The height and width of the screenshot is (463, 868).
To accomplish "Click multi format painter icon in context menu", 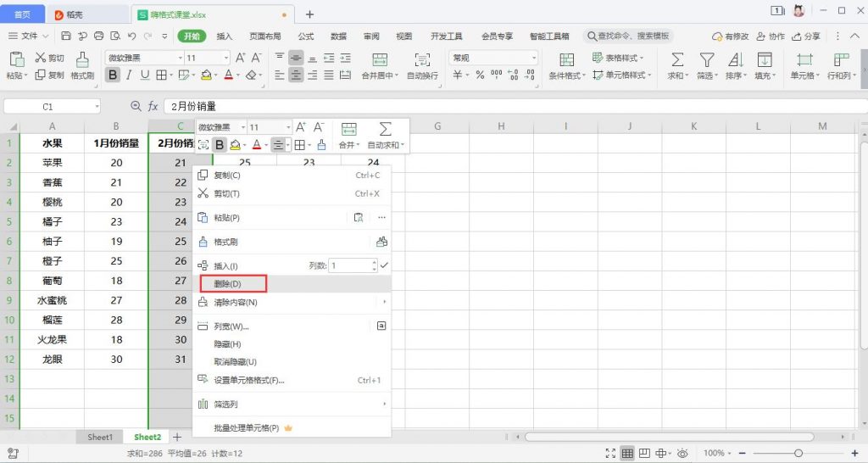I will click(x=381, y=242).
